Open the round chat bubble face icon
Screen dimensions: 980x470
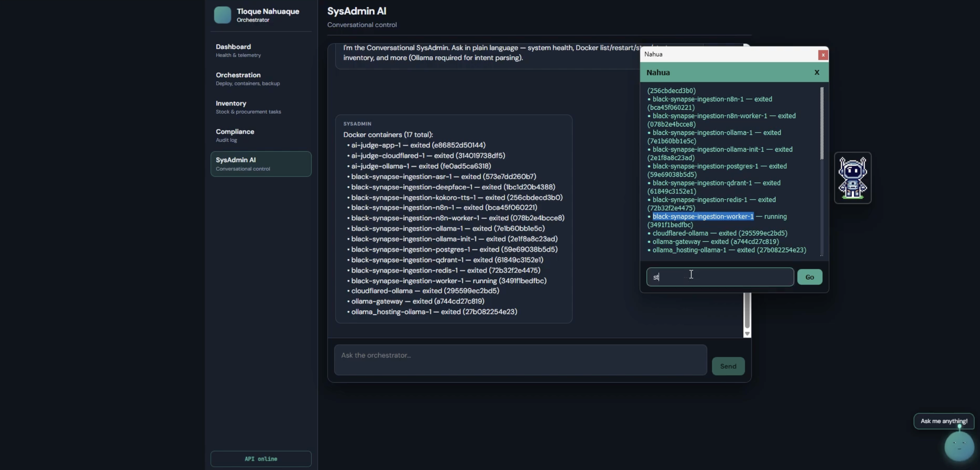click(x=959, y=446)
